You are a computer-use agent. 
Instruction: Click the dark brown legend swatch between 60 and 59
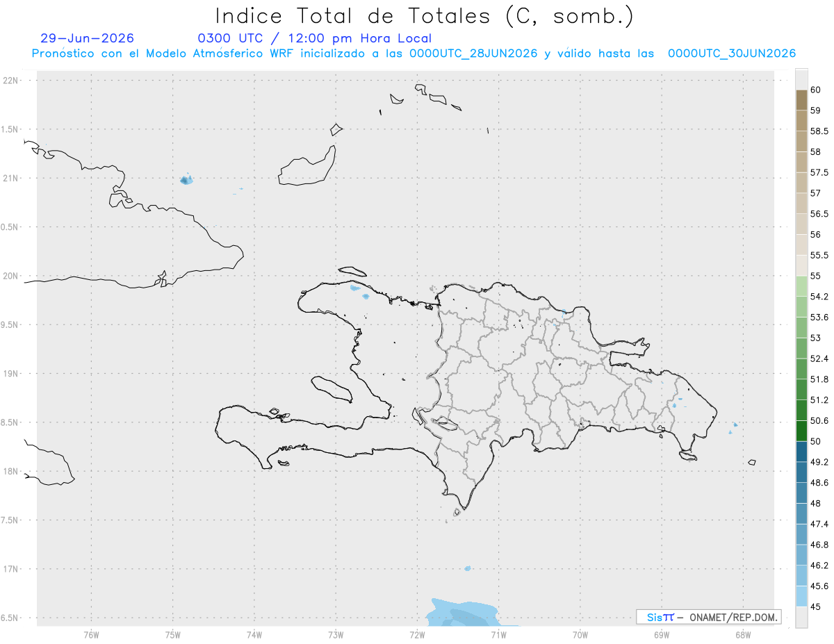click(801, 100)
